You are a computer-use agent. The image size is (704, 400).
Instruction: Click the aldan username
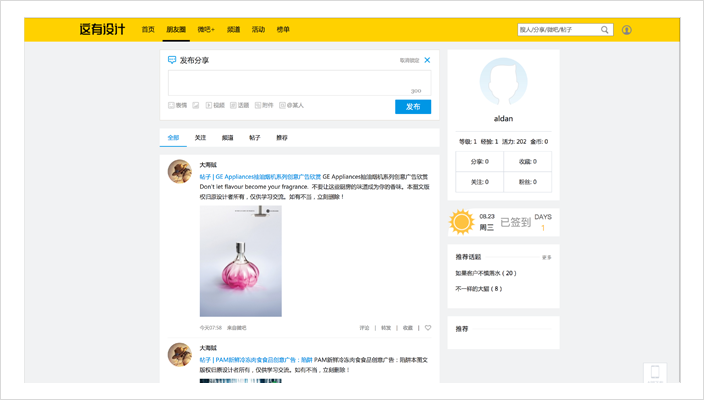[x=503, y=119]
